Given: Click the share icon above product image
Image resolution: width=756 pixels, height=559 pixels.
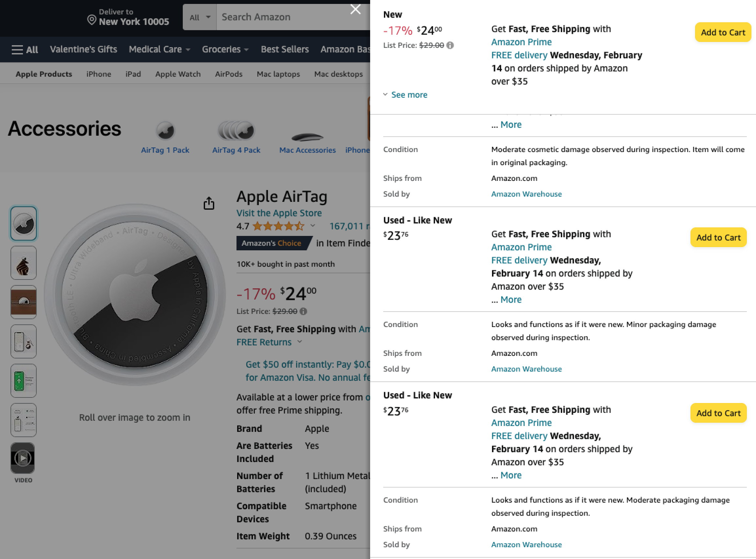Looking at the screenshot, I should coord(209,203).
